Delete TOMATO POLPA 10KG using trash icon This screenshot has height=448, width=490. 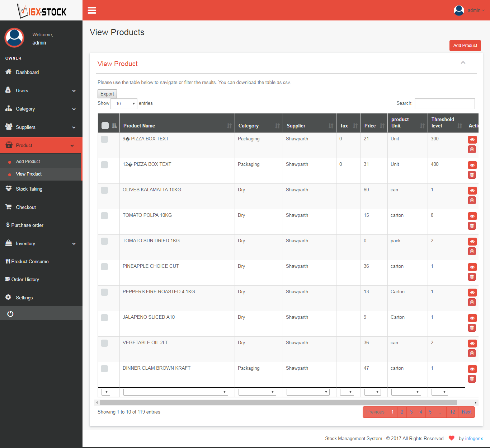click(472, 226)
